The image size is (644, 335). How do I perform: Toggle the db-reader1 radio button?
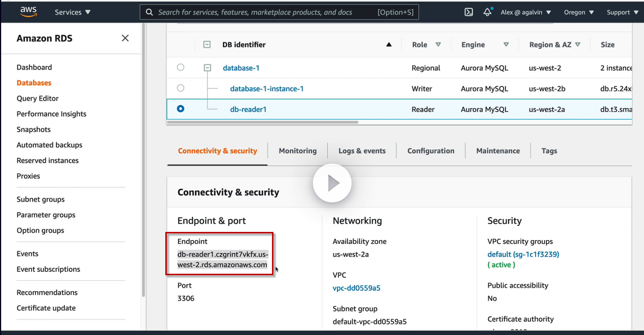pos(181,109)
